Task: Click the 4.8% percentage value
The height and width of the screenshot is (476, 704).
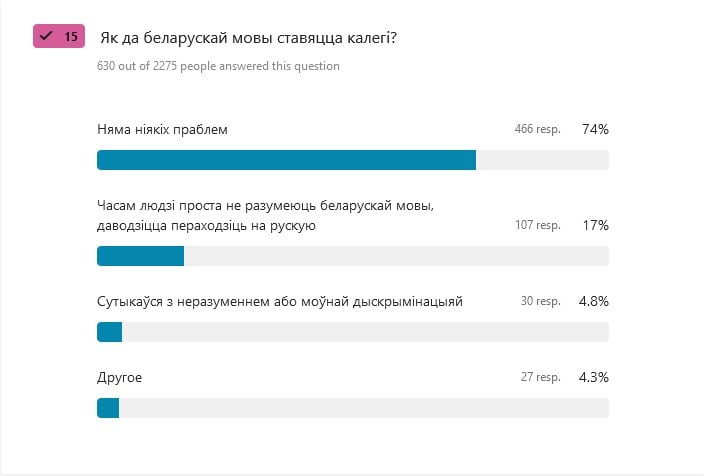Action: 594,301
